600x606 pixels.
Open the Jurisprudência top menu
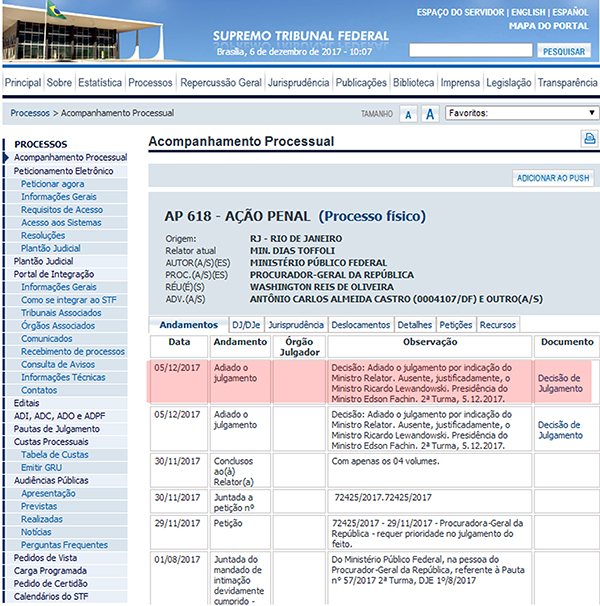298,82
